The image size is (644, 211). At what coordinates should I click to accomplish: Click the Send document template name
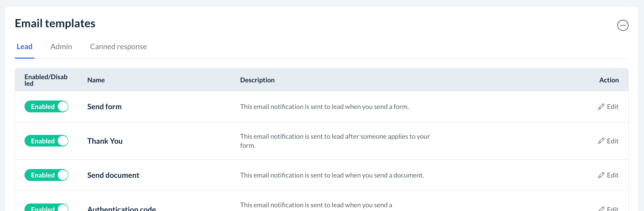click(113, 175)
